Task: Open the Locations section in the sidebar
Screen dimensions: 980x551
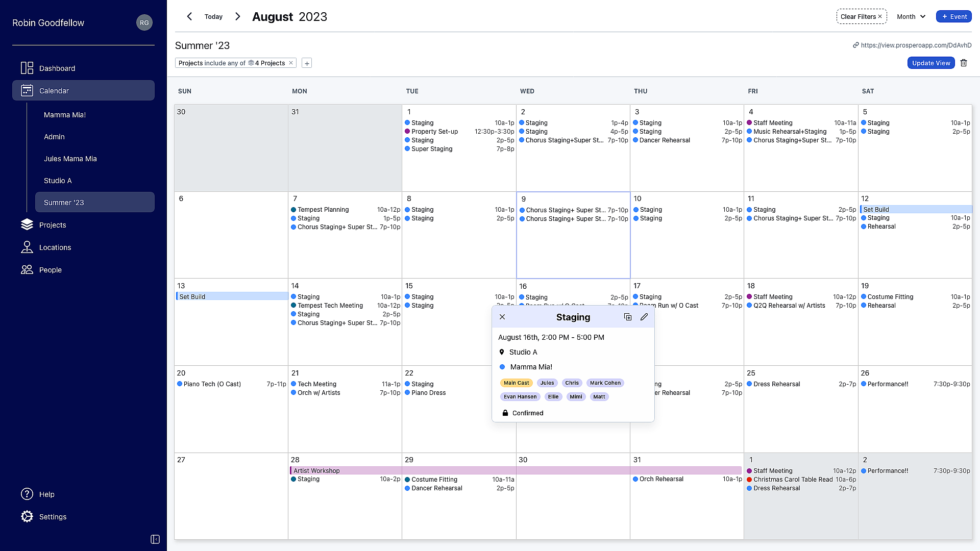Action: pyautogui.click(x=55, y=247)
